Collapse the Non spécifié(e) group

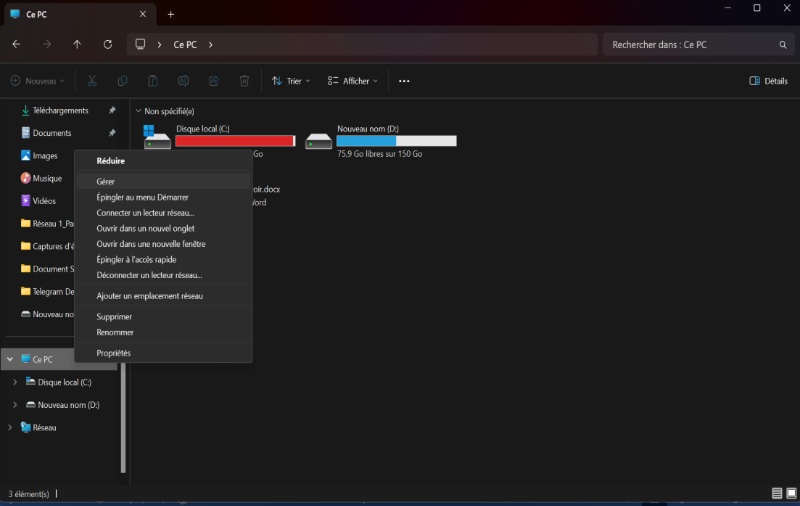pos(137,111)
